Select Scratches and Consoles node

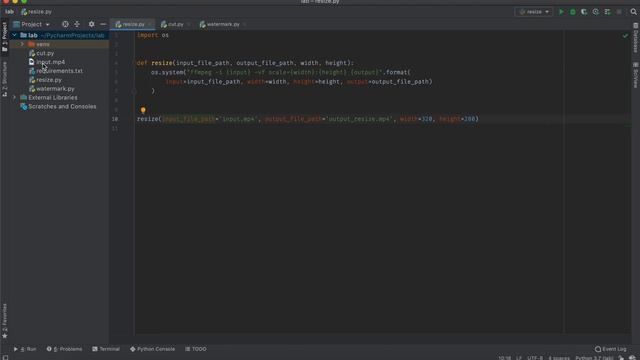[62, 107]
